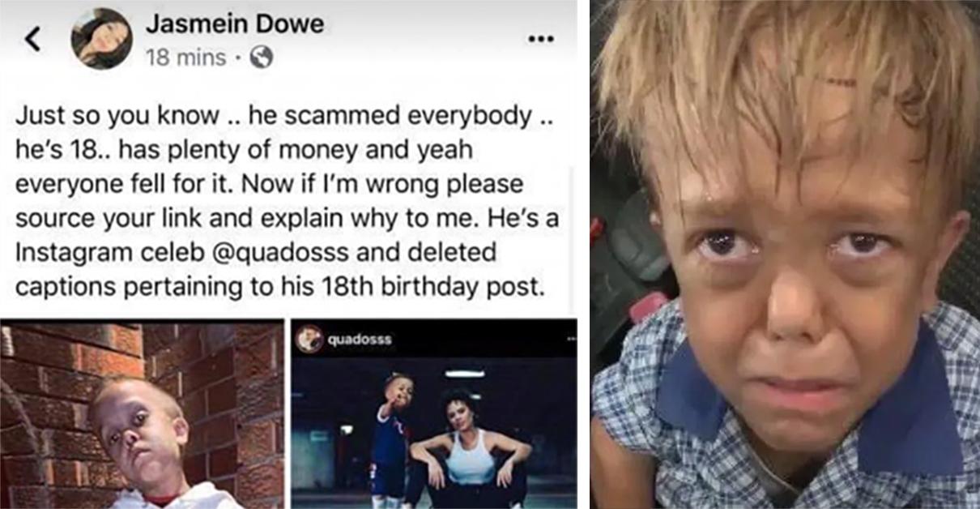The width and height of the screenshot is (980, 509).
Task: Open the brick wall photo attachment
Action: tap(142, 414)
